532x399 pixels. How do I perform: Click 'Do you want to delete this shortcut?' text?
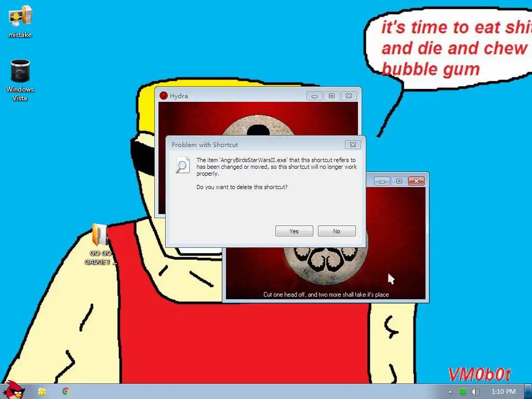pyautogui.click(x=242, y=187)
